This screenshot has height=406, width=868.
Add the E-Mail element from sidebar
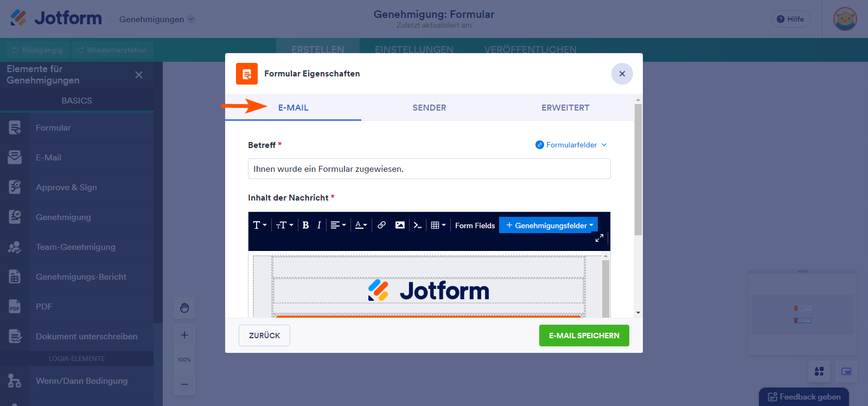pyautogui.click(x=76, y=157)
